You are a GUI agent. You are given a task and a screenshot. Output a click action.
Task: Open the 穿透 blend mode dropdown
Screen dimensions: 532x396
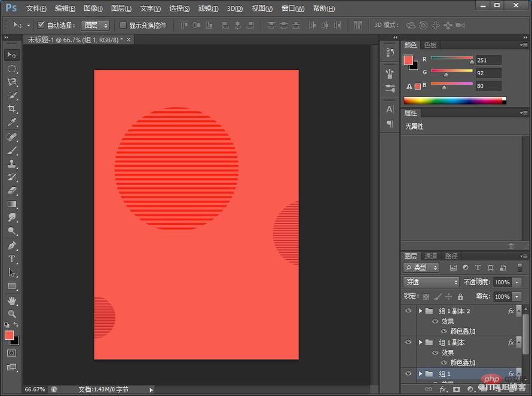[431, 282]
